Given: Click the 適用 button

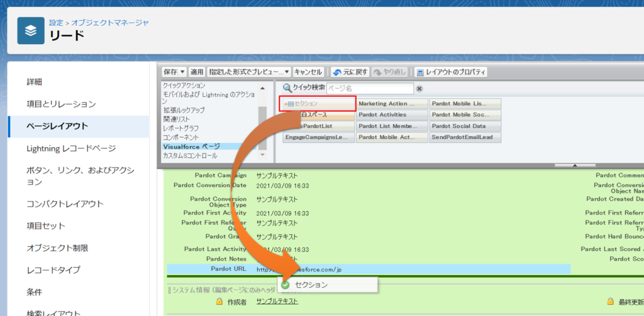Looking at the screenshot, I should click(197, 72).
